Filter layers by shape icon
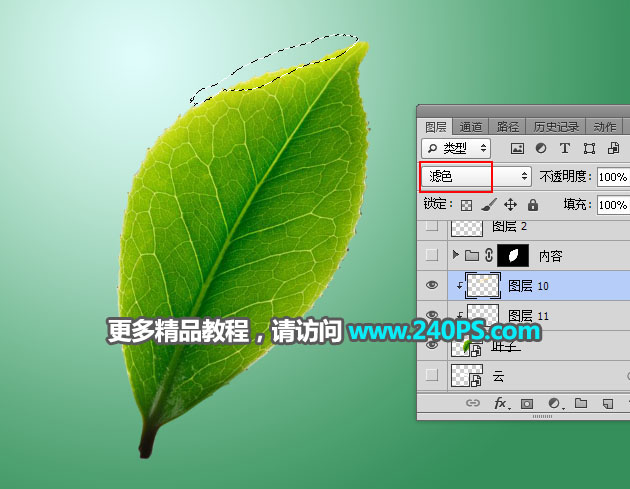Viewport: 630px width, 489px height. [589, 149]
